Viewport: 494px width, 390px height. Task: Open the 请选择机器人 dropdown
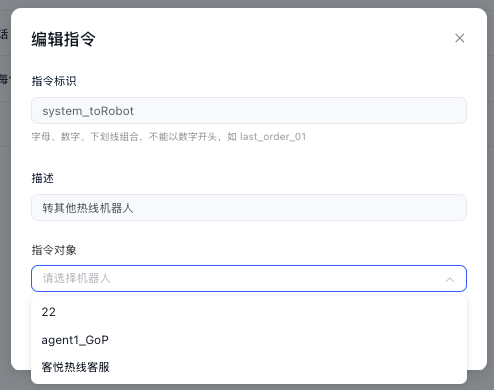click(x=249, y=278)
